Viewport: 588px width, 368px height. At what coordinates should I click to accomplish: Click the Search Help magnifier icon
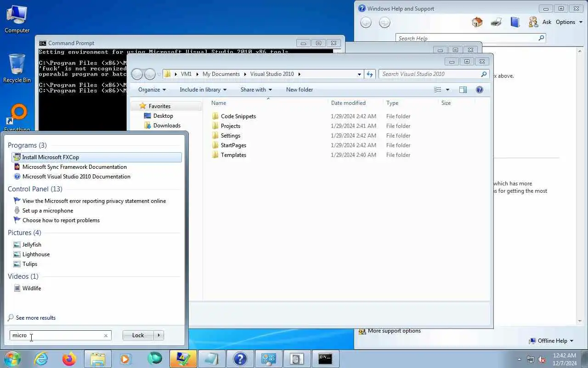pos(541,38)
